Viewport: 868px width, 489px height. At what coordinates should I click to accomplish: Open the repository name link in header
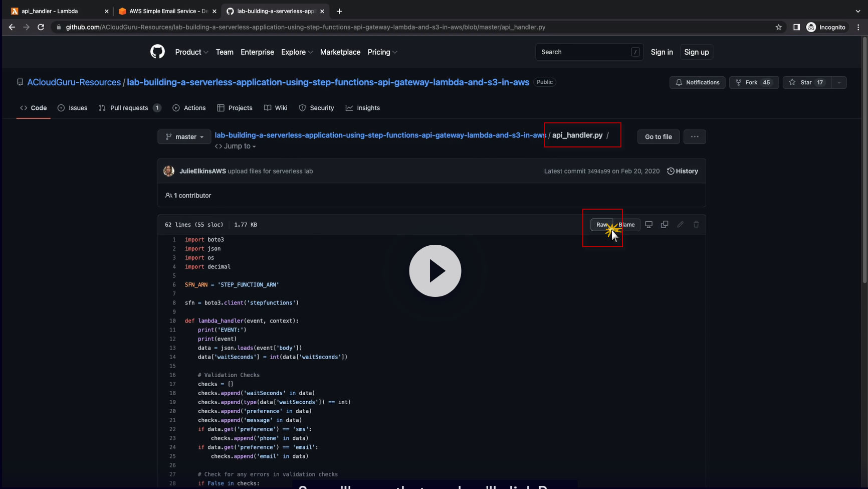328,82
